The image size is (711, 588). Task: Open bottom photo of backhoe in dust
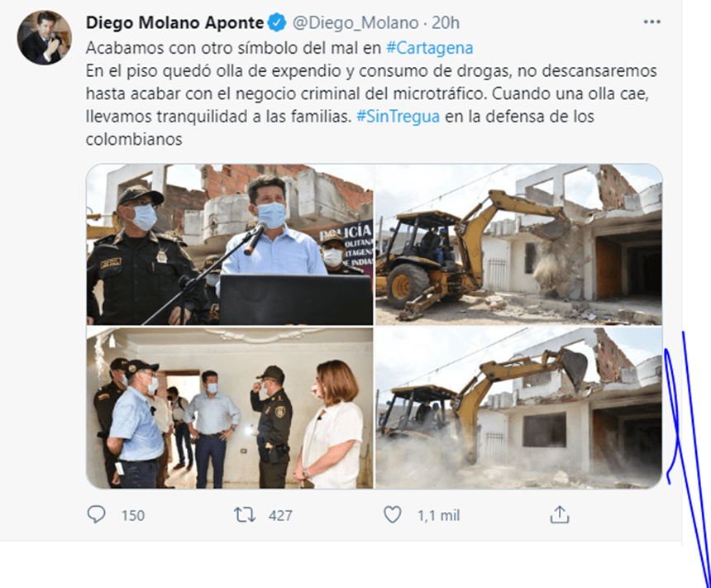coord(518,408)
